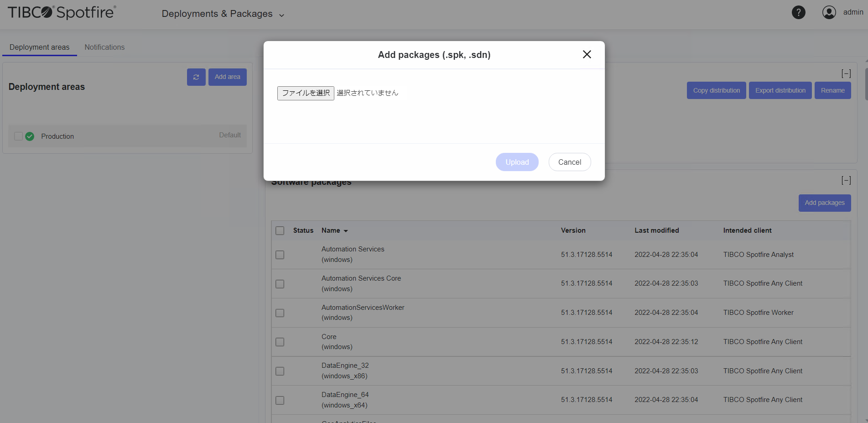The width and height of the screenshot is (868, 423).
Task: Switch to the Deployment areas tab
Action: pos(40,47)
